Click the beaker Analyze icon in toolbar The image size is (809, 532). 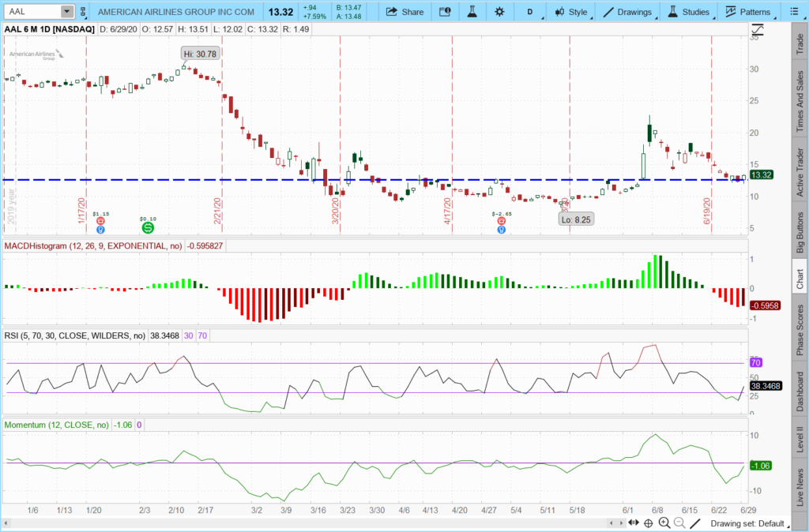tap(472, 12)
